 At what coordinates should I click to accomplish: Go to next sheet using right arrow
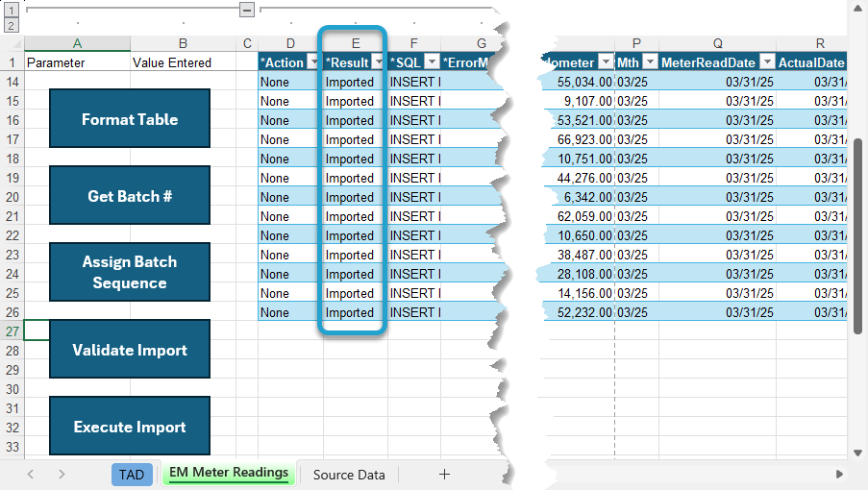point(62,474)
